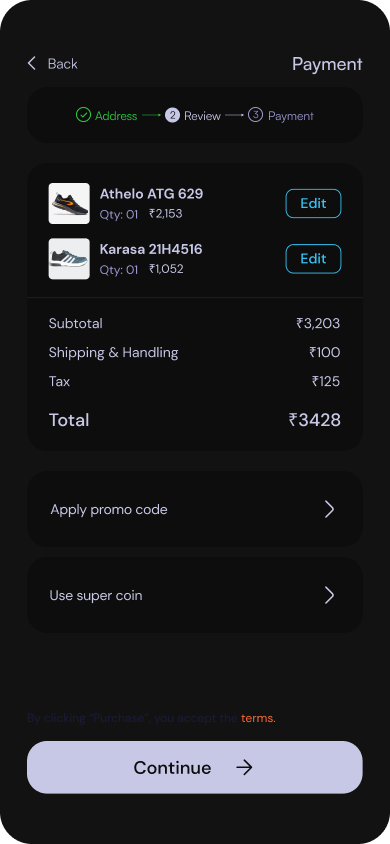The width and height of the screenshot is (390, 844).
Task: Expand the Use super coin chevron
Action: tap(329, 595)
